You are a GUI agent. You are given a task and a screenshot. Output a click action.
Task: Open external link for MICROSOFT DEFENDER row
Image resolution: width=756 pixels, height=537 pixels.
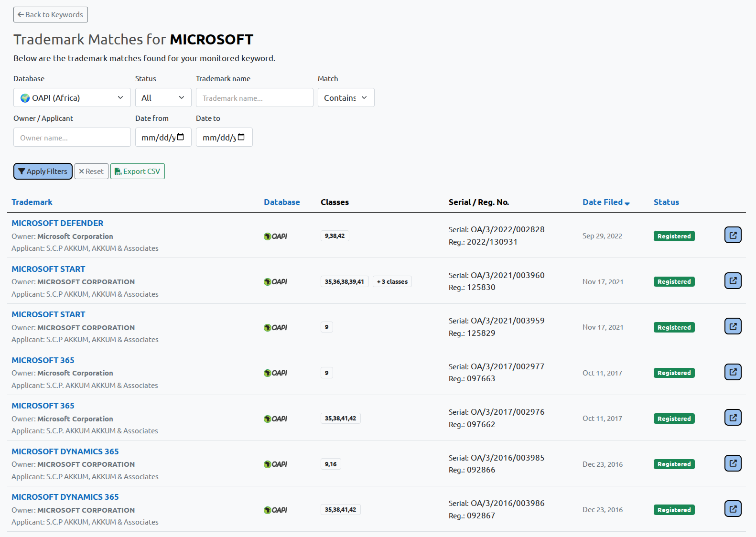click(733, 235)
